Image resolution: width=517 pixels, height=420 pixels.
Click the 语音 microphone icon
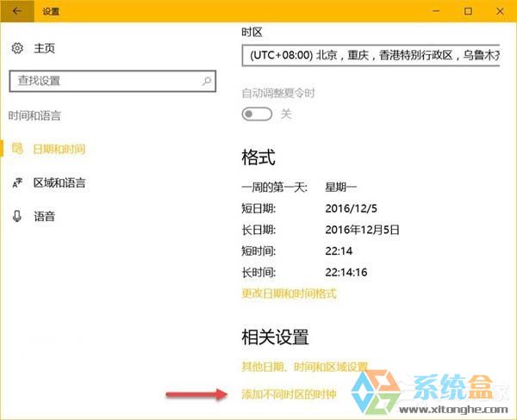click(17, 216)
